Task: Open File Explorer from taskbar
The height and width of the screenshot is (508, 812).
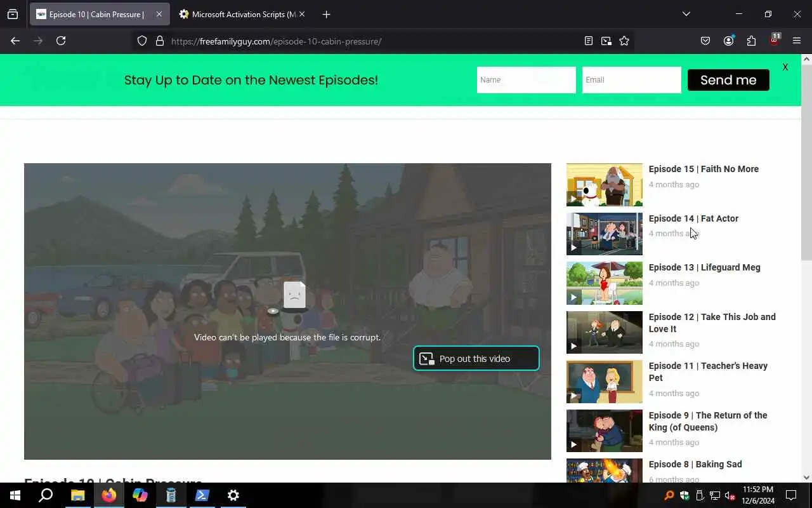Action: click(77, 495)
